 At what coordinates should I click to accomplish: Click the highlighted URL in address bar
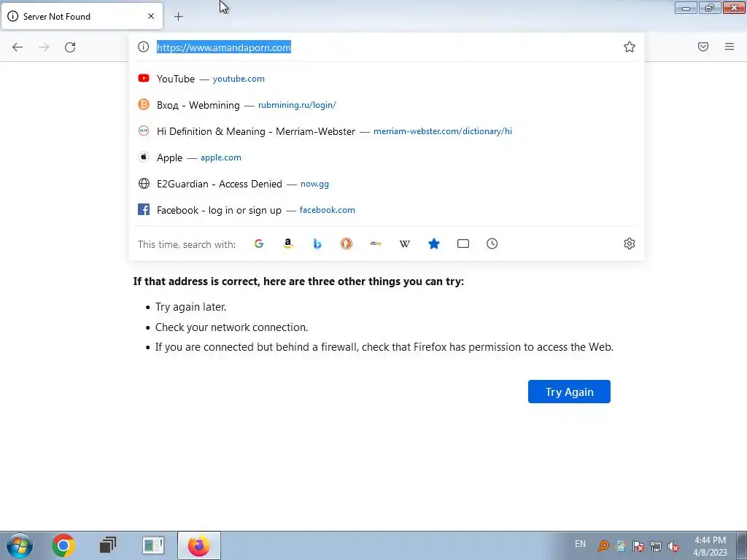click(x=223, y=47)
